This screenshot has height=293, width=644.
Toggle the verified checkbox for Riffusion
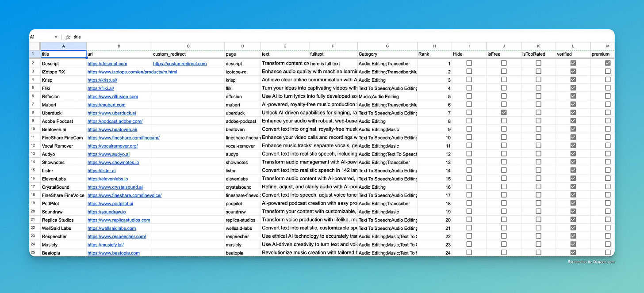click(573, 96)
